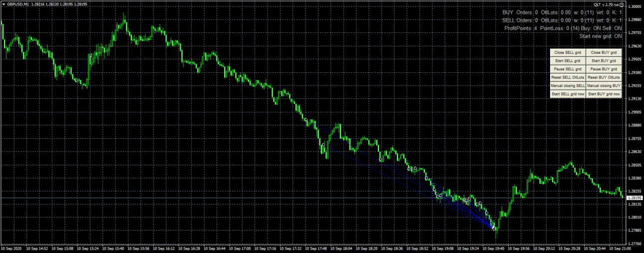This screenshot has width=644, height=253.
Task: Click the 'Start new grid: ON' text
Action: click(601, 36)
